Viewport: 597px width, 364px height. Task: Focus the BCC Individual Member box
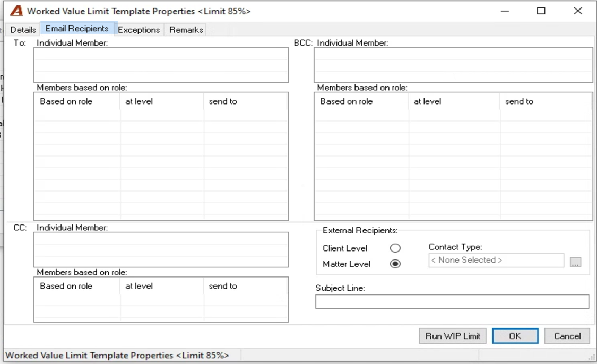tap(453, 65)
